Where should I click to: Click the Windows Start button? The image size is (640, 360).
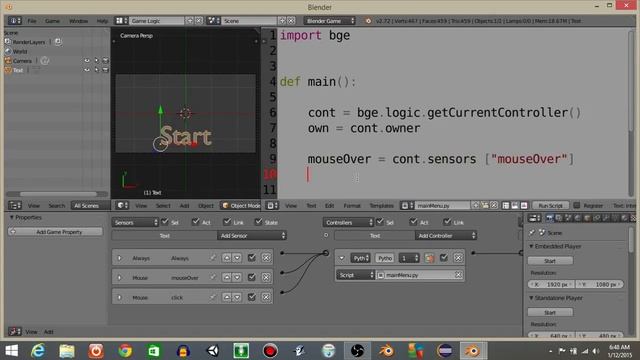(x=11, y=351)
